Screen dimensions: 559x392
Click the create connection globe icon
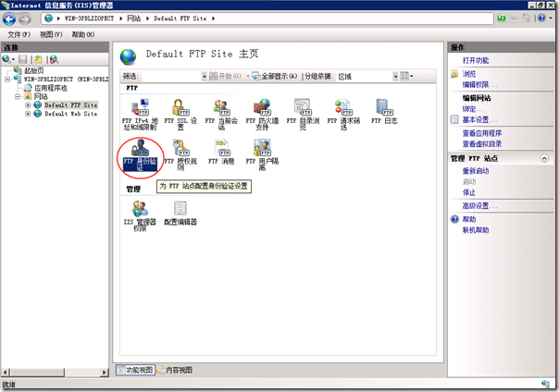[x=6, y=59]
